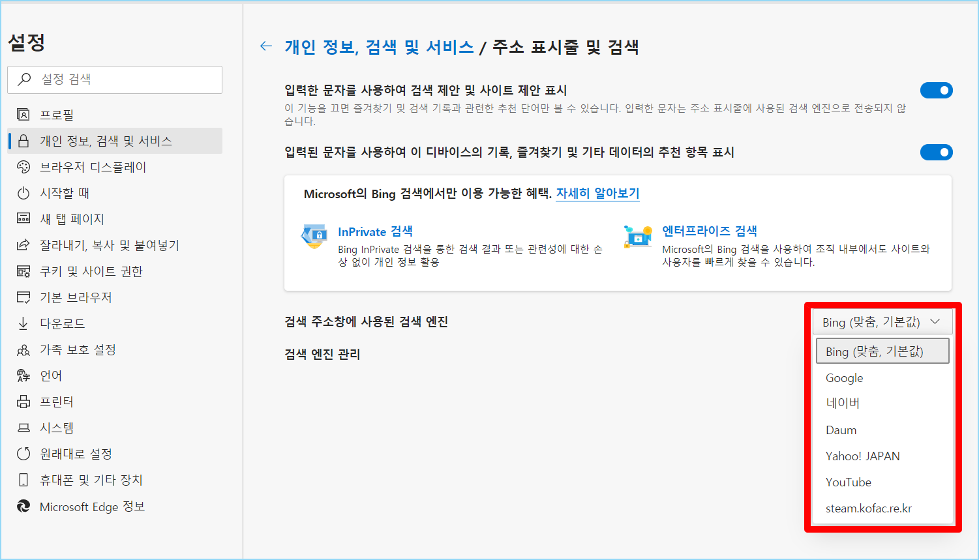This screenshot has width=979, height=560.
Task: Open 다운로드 settings
Action: tap(115, 323)
